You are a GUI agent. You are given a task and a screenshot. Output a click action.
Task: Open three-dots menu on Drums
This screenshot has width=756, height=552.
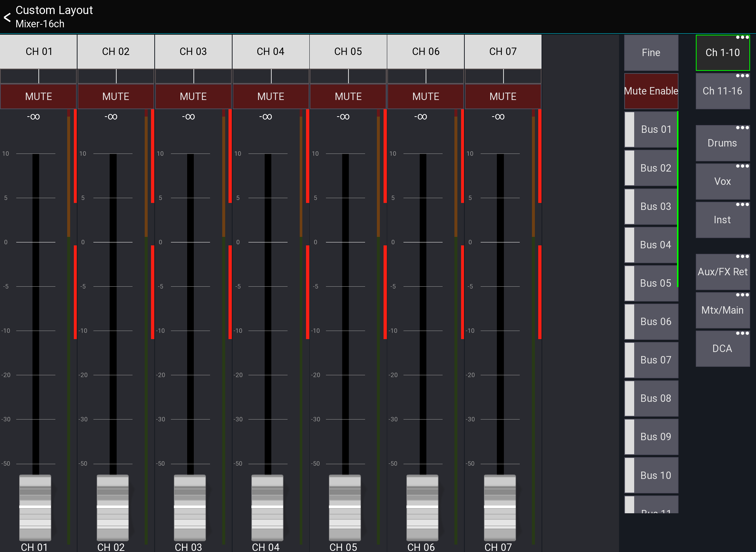[742, 128]
